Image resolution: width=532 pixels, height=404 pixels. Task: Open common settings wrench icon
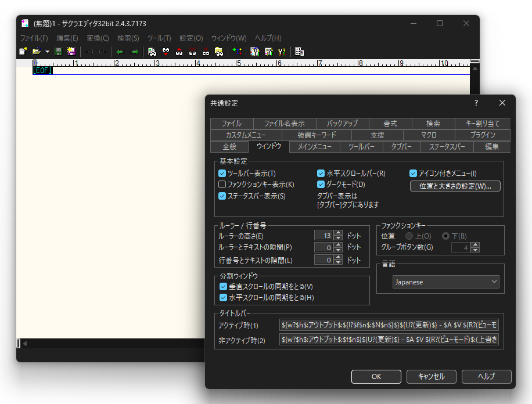282,52
